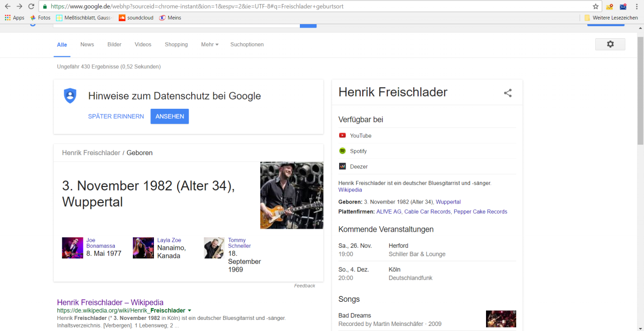
Task: Open the Wuppertal link in knowledge panel
Action: tap(448, 202)
